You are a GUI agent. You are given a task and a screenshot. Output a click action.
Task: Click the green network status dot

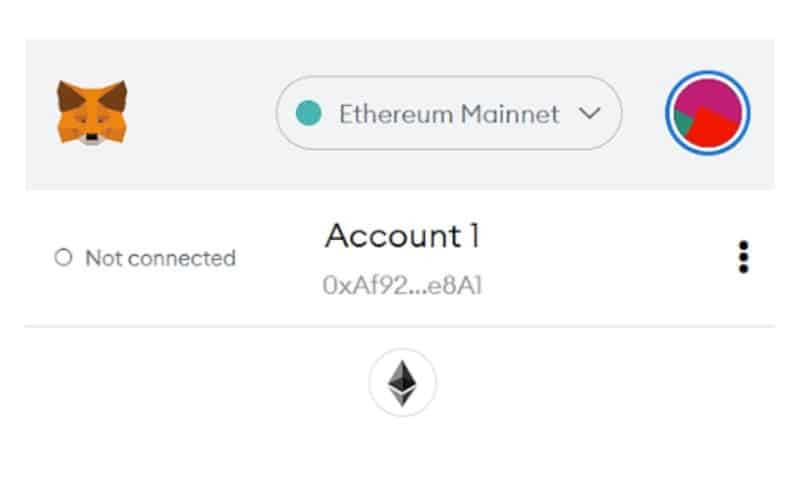coord(309,113)
